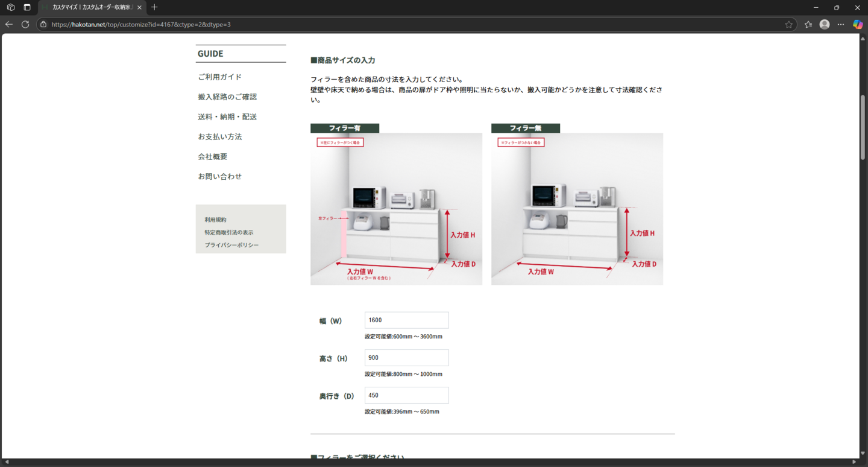Click the フィラー有 example image
The width and height of the screenshot is (868, 467).
tap(396, 208)
